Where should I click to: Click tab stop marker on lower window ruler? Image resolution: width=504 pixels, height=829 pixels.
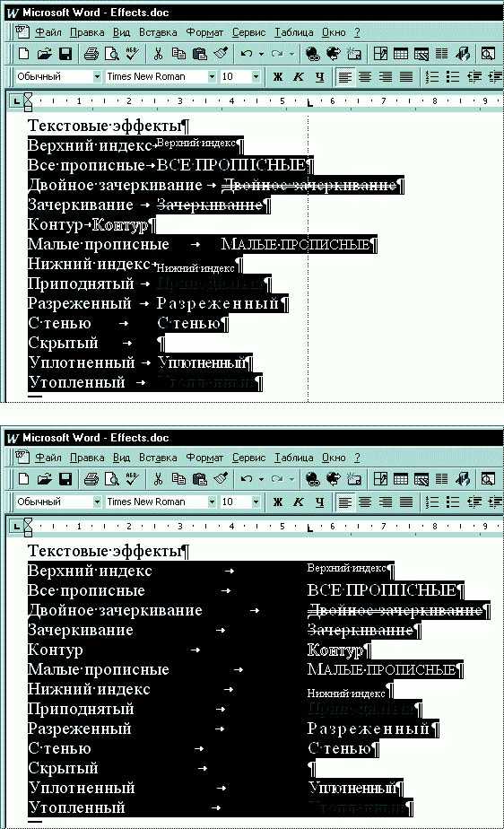point(309,528)
